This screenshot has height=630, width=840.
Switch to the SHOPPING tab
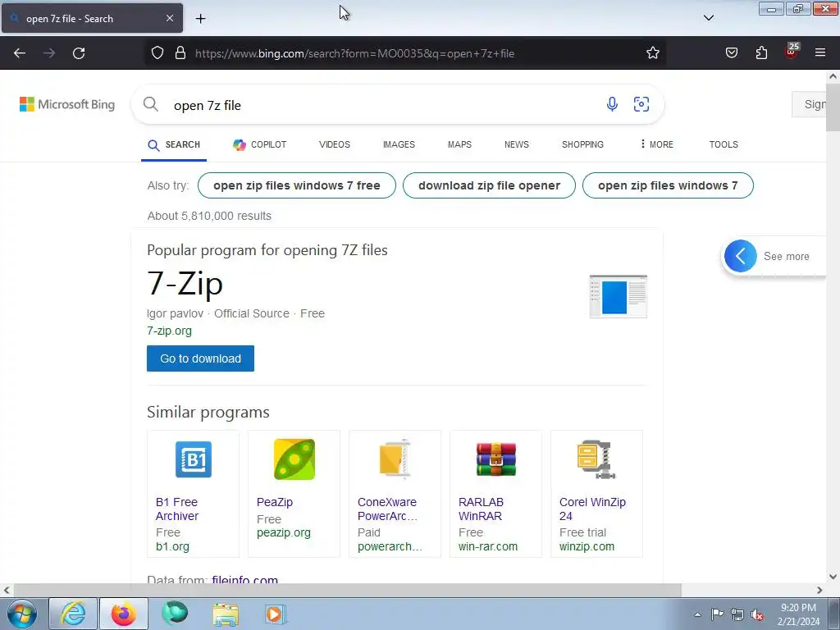click(x=582, y=144)
